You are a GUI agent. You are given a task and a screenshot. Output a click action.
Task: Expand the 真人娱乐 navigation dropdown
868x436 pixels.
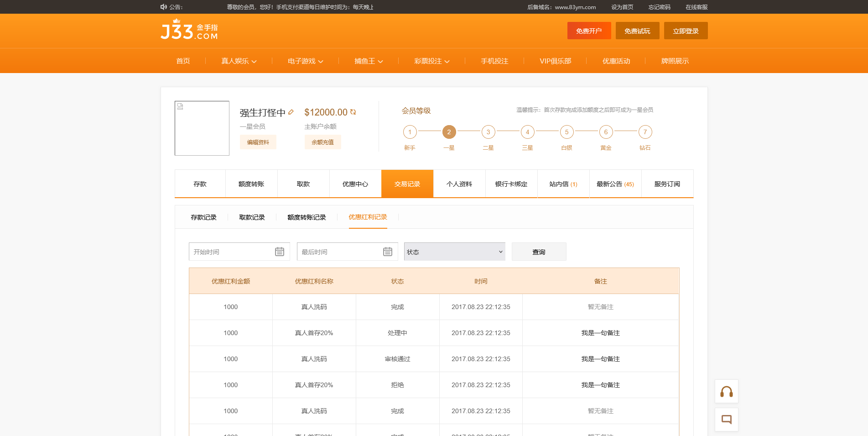click(239, 61)
